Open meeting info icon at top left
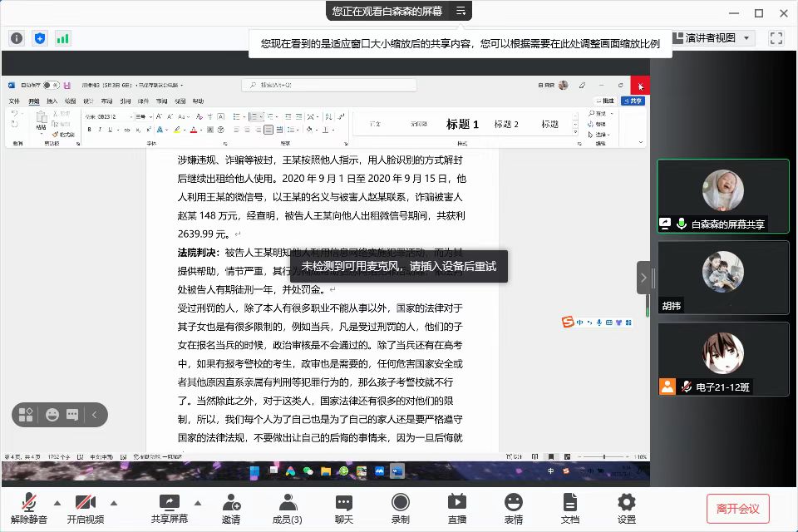Viewport: 798px width, 532px height. [17, 38]
